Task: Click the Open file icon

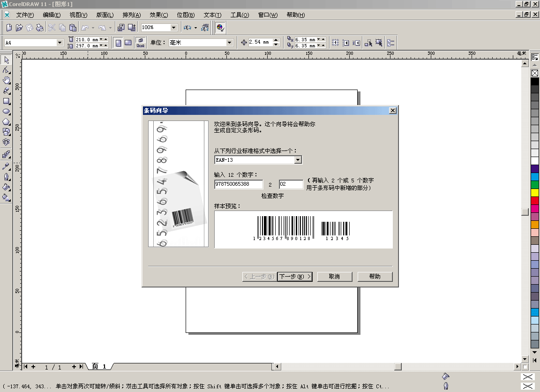Action: click(x=19, y=28)
